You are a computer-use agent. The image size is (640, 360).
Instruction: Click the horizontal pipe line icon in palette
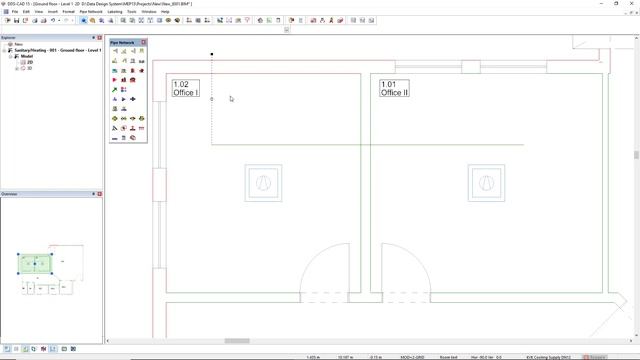point(115,138)
